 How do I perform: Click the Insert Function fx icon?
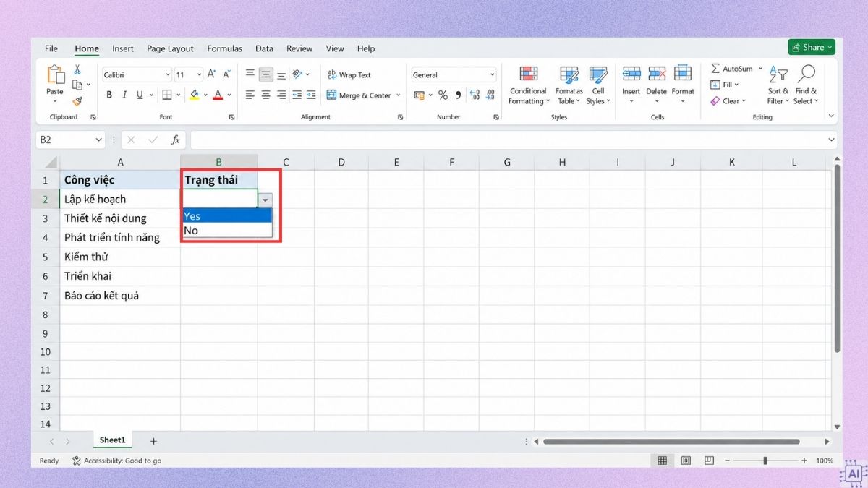[x=175, y=140]
